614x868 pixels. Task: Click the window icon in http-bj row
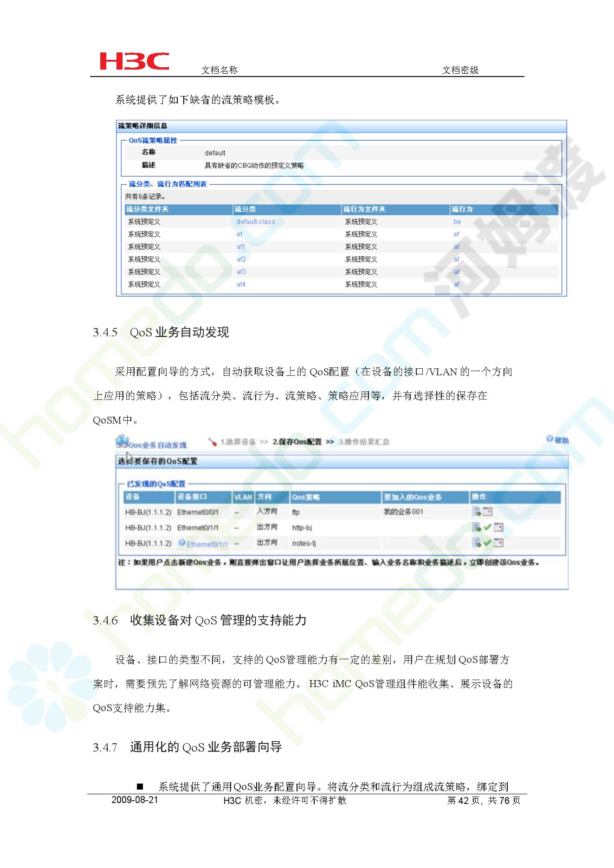coord(498,527)
